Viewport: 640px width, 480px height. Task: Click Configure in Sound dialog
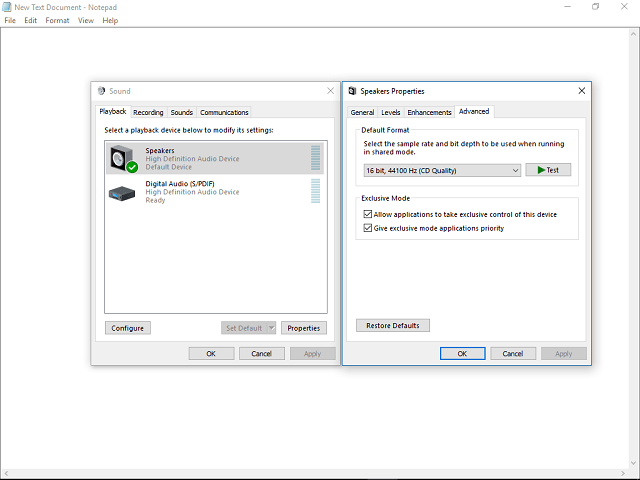coord(128,328)
